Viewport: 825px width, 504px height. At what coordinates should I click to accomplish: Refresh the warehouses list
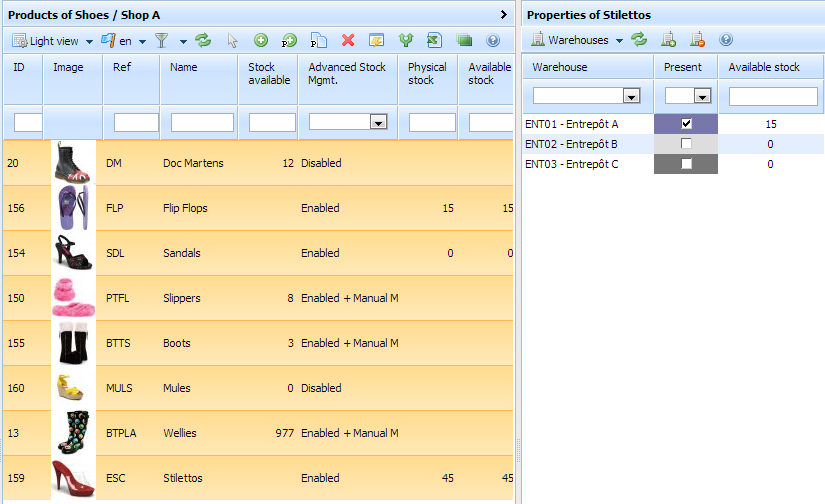pyautogui.click(x=639, y=41)
